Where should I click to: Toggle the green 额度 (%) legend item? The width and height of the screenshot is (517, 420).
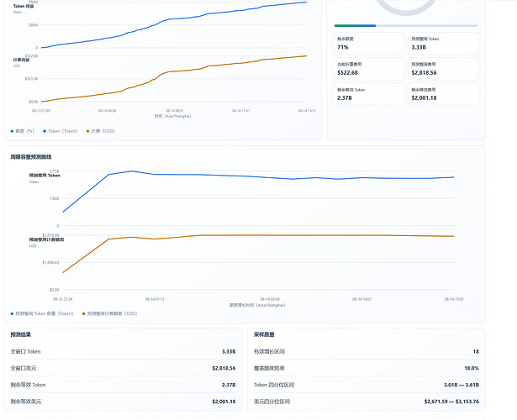[23, 131]
